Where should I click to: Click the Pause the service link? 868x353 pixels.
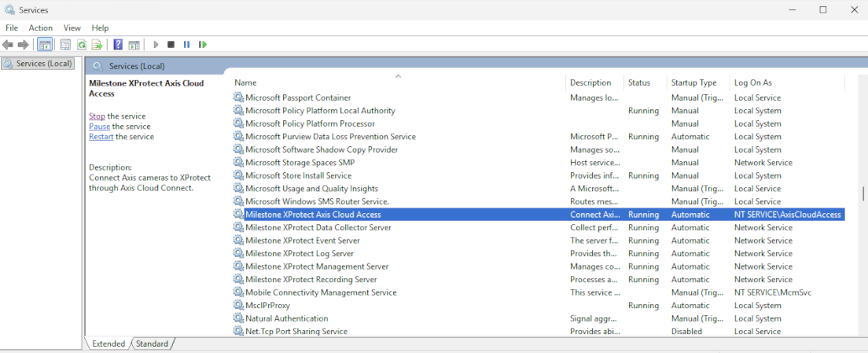tap(100, 126)
